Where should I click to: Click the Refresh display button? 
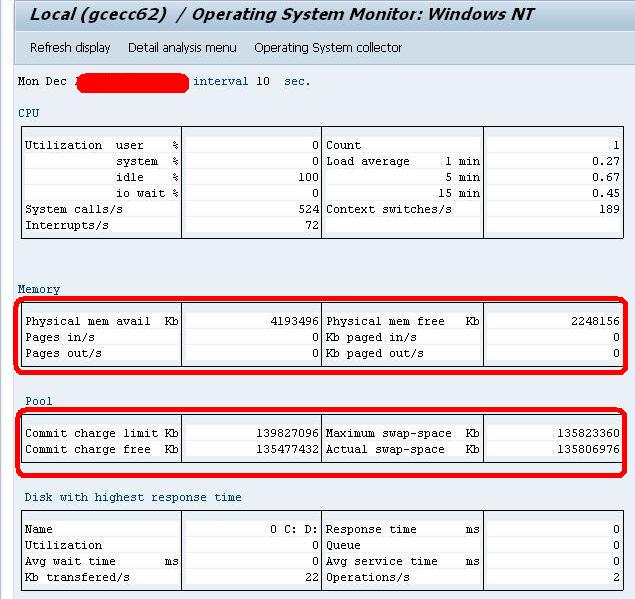click(70, 47)
